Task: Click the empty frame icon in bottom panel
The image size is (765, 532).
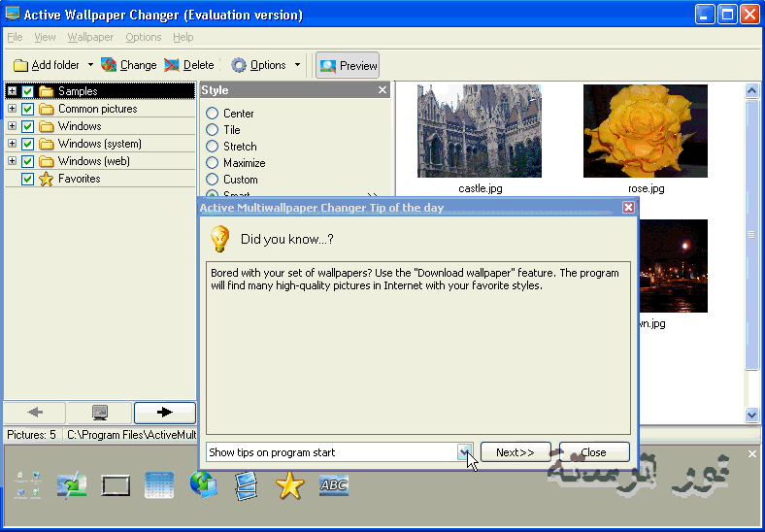Action: tap(116, 486)
